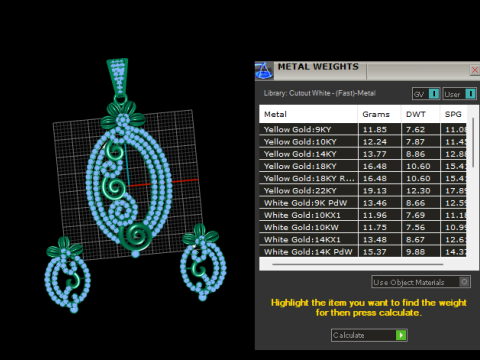Screen dimensions: 480x360
Task: Click the 8.67 DWT value
Action: tap(415, 239)
